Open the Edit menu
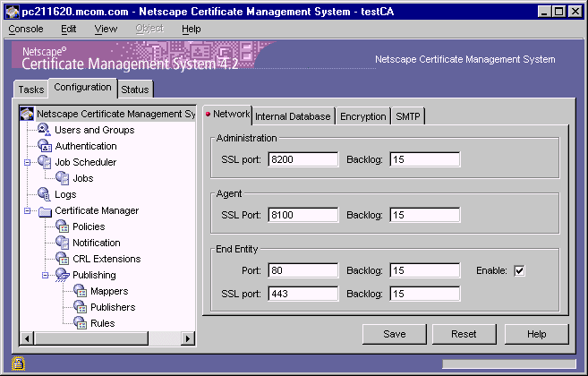 pos(69,29)
